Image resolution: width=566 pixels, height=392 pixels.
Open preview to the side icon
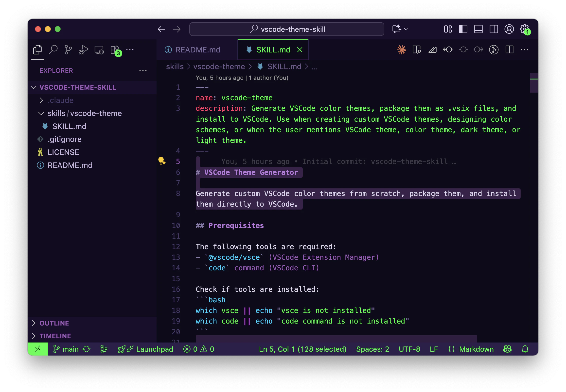[x=417, y=50]
